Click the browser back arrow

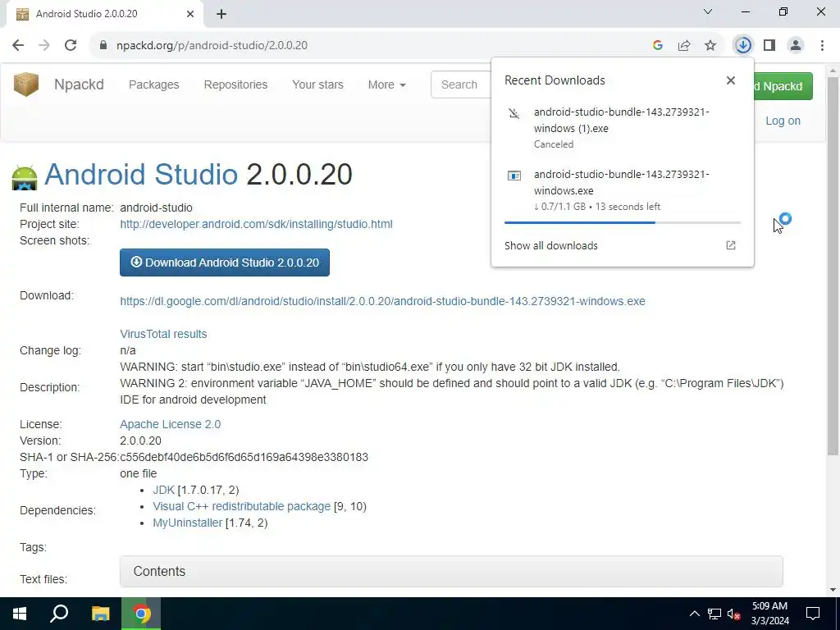coord(18,45)
